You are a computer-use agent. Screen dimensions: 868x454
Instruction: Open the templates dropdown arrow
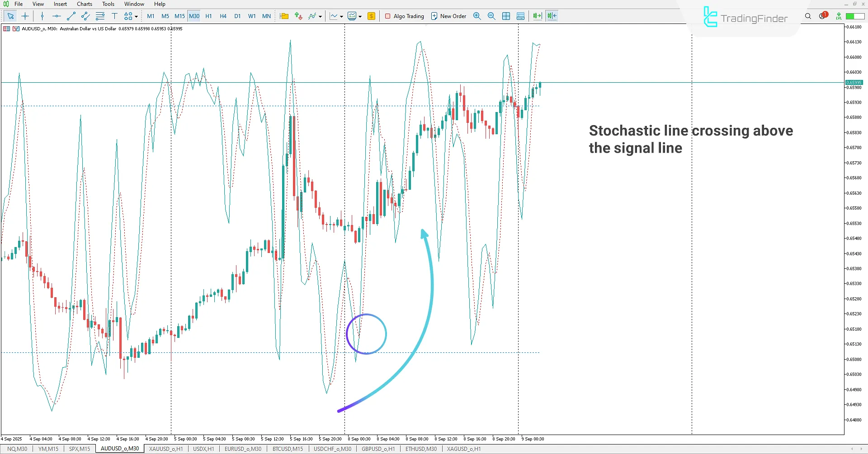[360, 16]
